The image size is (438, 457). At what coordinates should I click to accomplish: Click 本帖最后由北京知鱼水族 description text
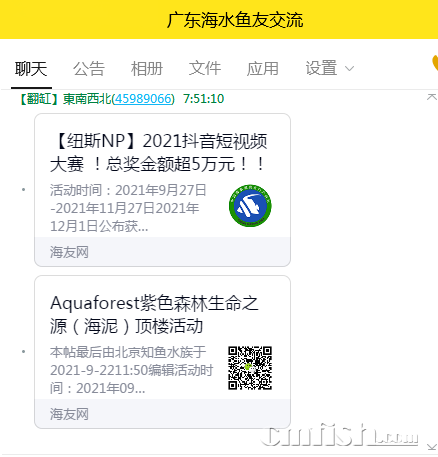pos(132,370)
